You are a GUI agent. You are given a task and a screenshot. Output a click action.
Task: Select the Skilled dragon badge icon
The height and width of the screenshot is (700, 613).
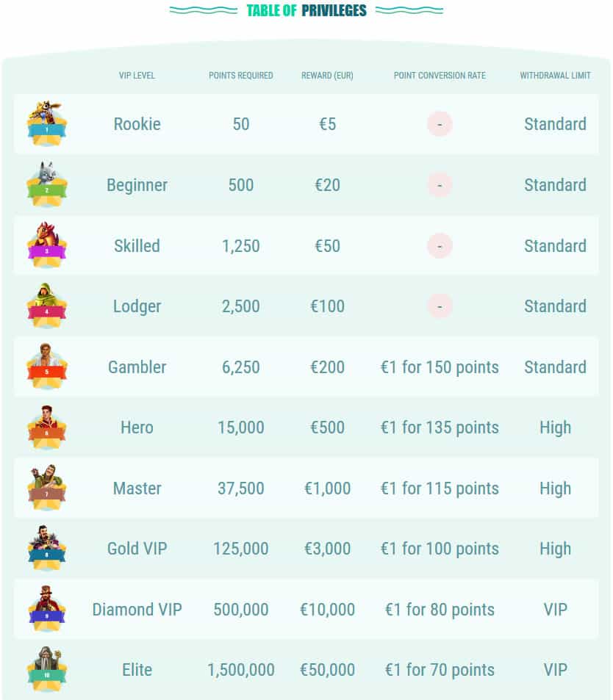click(x=47, y=245)
